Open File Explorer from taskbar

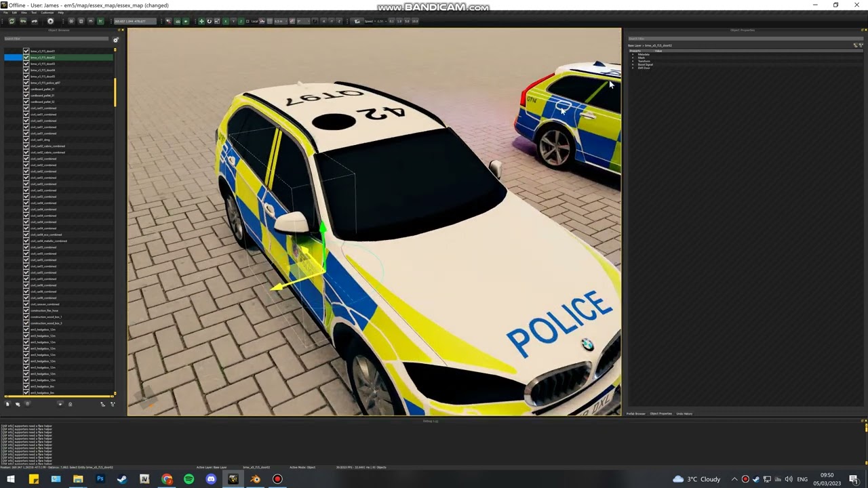78,479
